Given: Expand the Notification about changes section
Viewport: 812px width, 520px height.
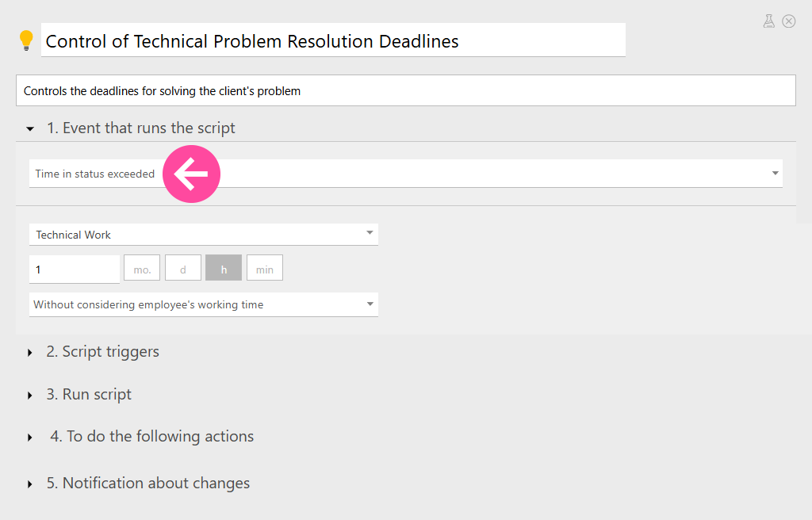Looking at the screenshot, I should pos(29,483).
